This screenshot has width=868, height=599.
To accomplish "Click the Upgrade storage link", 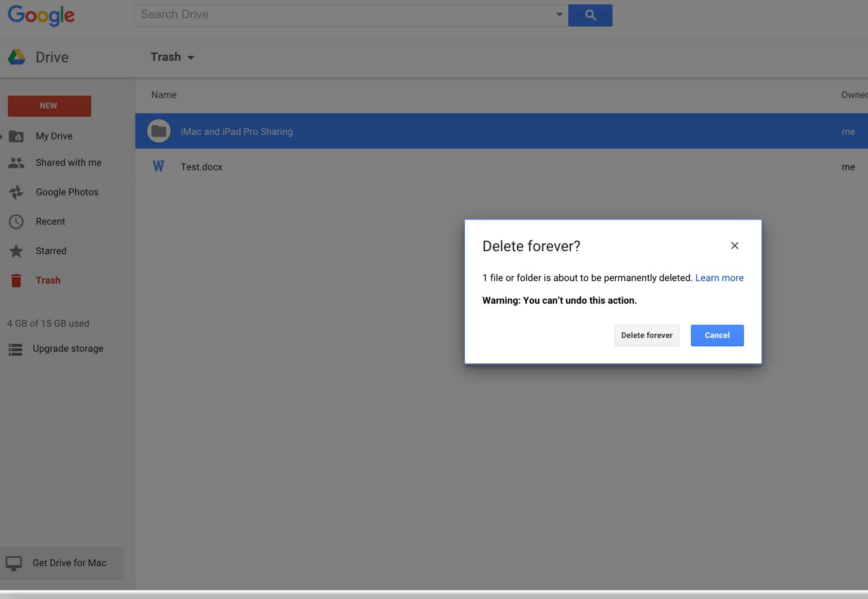I will [68, 349].
